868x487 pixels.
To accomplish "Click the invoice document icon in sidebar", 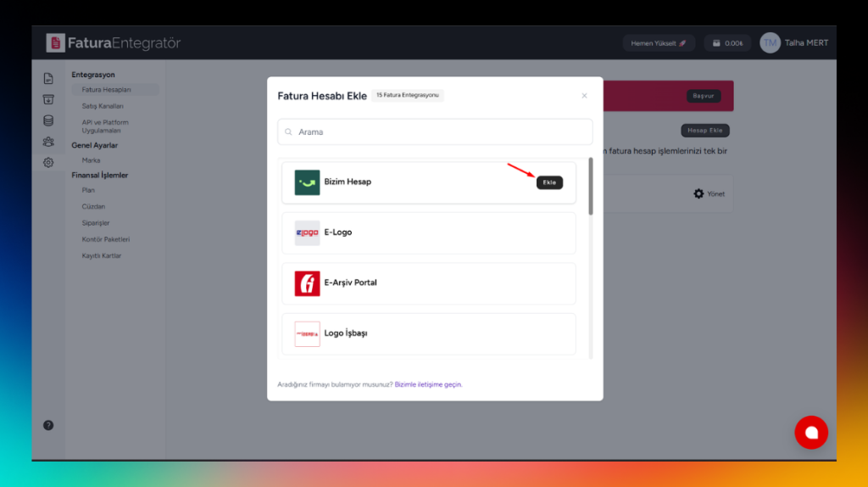I will click(x=48, y=79).
